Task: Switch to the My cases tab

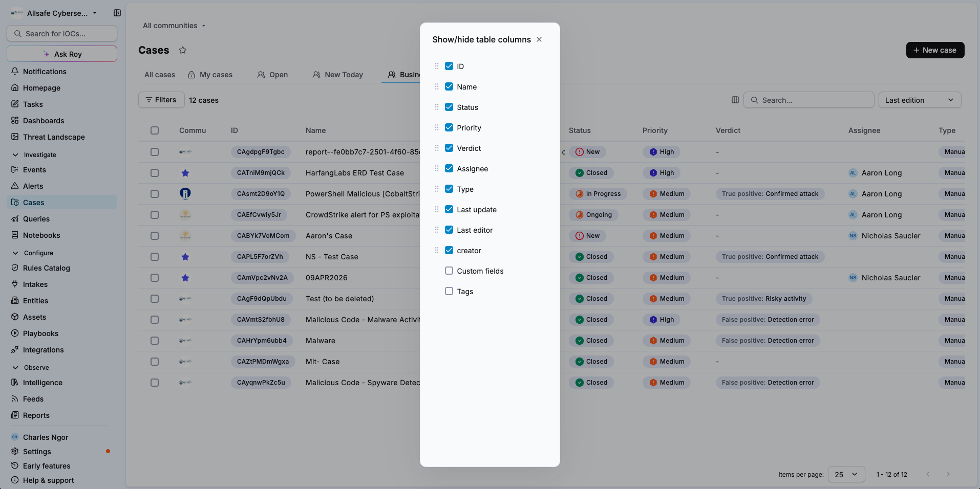Action: 210,75
